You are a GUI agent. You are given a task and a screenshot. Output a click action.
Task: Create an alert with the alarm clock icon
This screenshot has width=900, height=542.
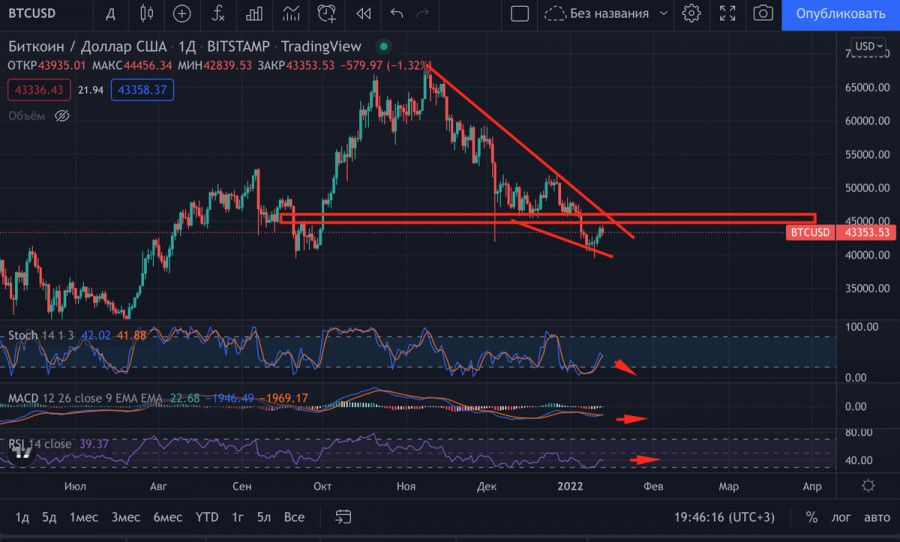(327, 13)
